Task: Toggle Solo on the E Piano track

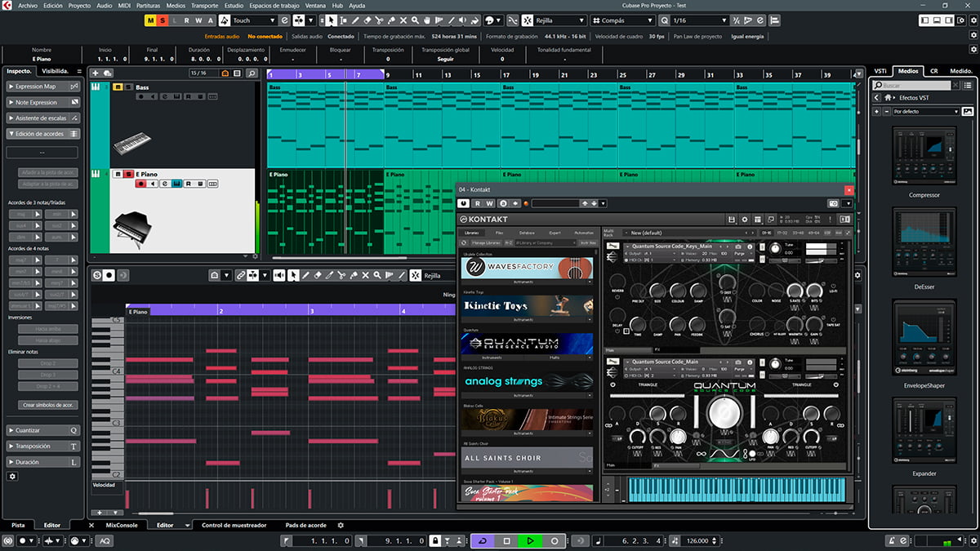Action: point(129,174)
